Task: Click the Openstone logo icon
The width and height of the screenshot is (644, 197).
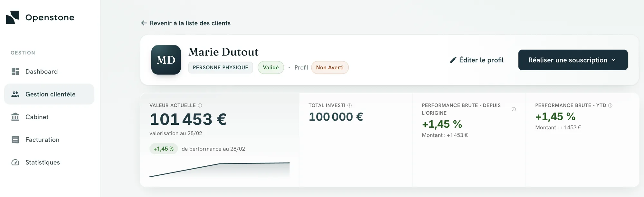Action: tap(13, 17)
